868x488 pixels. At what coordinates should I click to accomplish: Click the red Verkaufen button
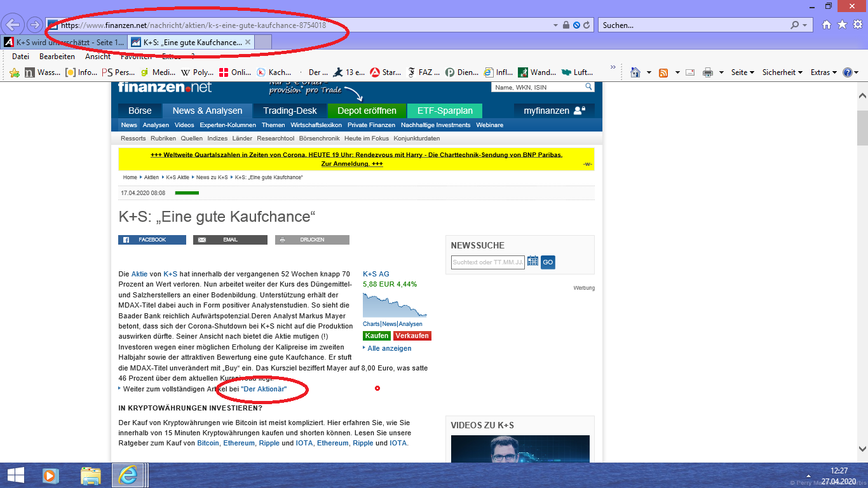412,335
